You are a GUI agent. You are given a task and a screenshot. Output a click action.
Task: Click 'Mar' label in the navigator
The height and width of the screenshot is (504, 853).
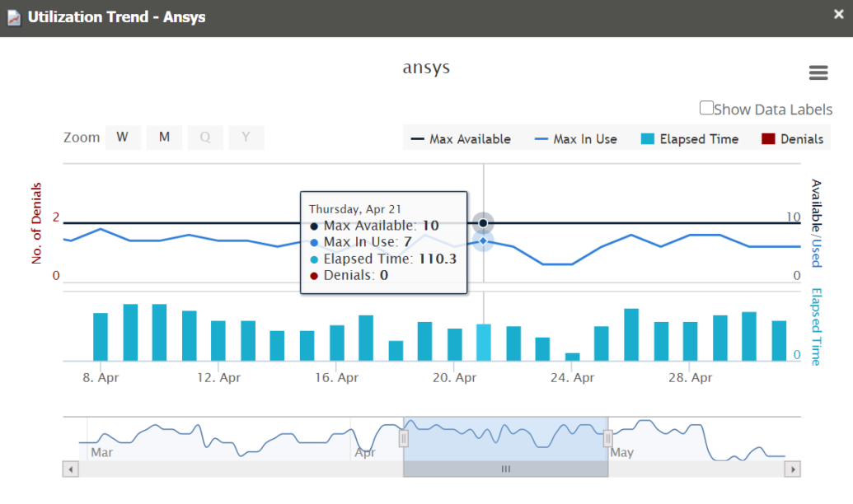click(x=101, y=452)
